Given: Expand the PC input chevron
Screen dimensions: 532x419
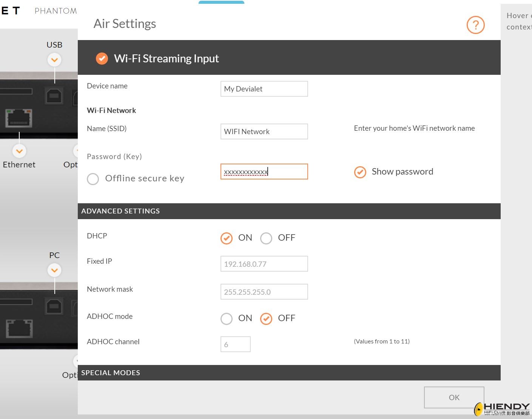Looking at the screenshot, I should point(54,270).
